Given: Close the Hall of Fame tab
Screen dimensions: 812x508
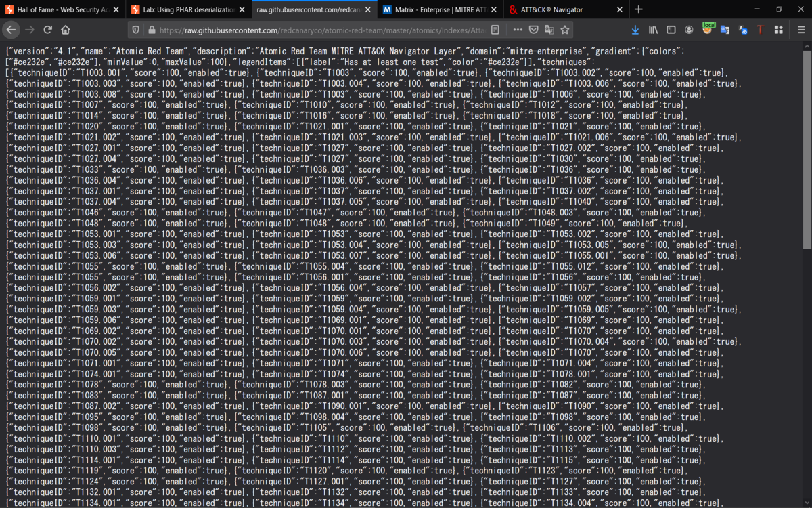Looking at the screenshot, I should click(116, 9).
